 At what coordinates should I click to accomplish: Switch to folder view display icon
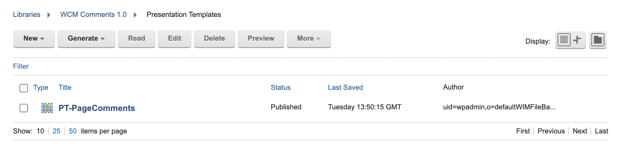click(x=598, y=40)
